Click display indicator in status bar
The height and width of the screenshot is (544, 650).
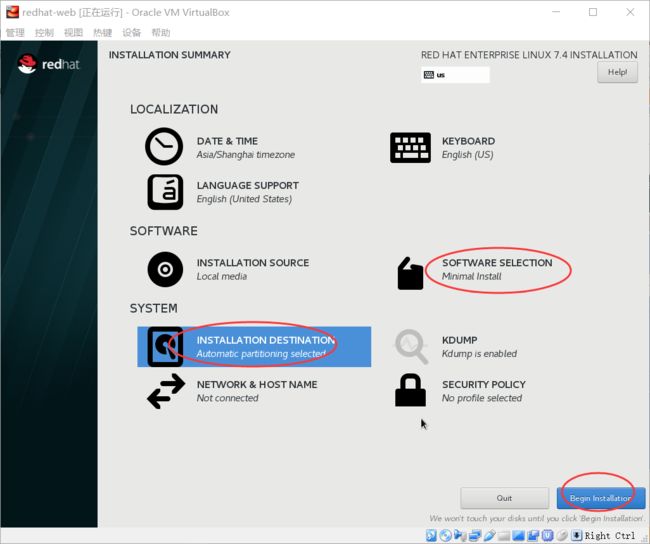pos(518,535)
